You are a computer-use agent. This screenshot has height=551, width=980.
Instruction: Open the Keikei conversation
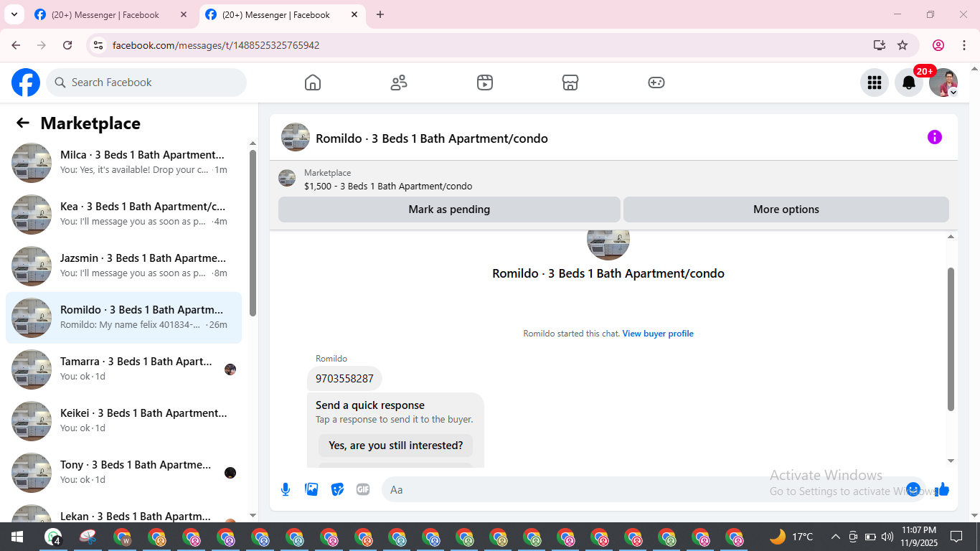point(123,421)
